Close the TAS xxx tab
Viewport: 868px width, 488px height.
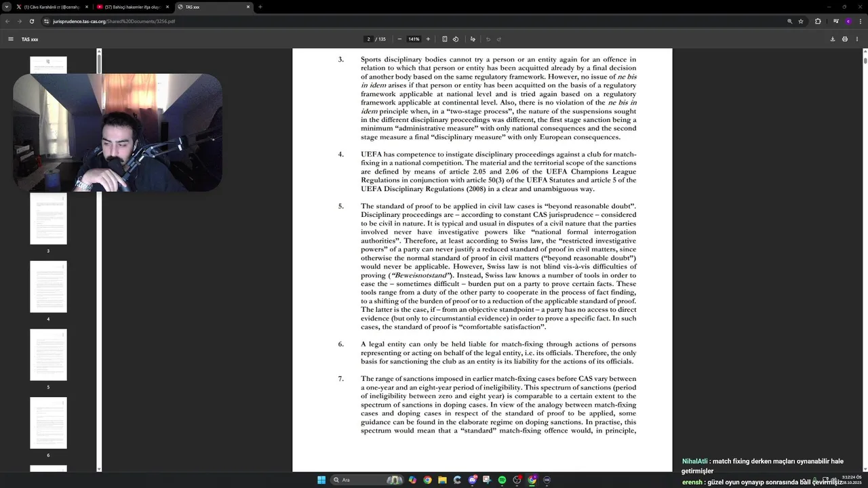pos(248,7)
